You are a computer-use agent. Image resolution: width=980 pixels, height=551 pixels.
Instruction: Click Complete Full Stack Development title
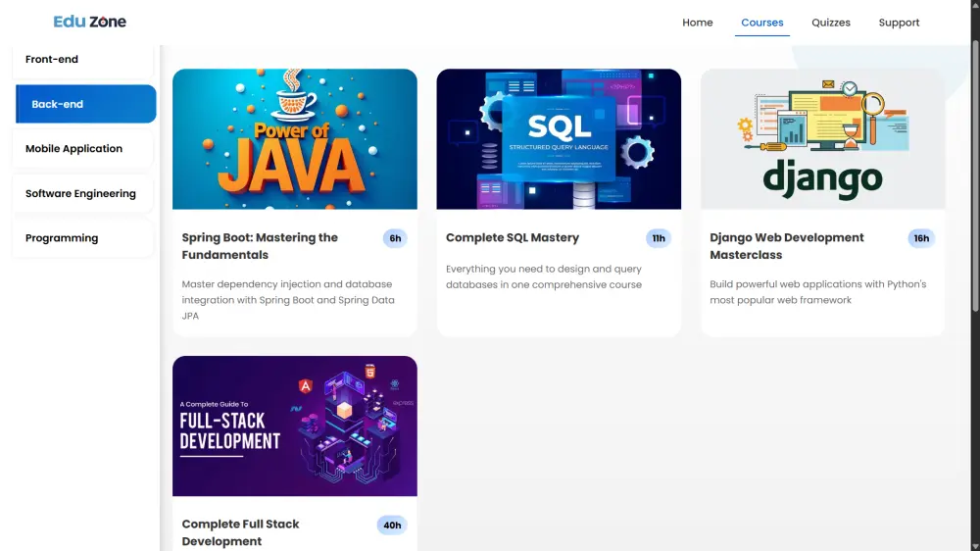pos(241,533)
